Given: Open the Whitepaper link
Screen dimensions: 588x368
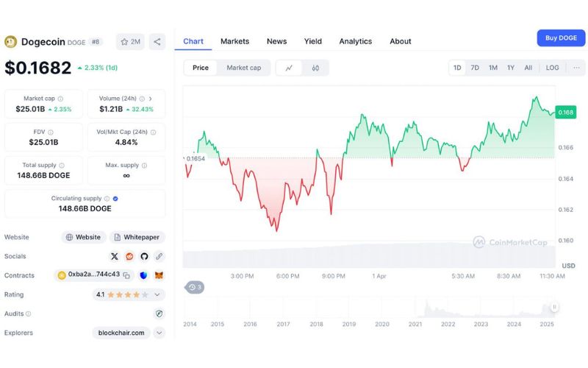Looking at the screenshot, I should pos(137,237).
